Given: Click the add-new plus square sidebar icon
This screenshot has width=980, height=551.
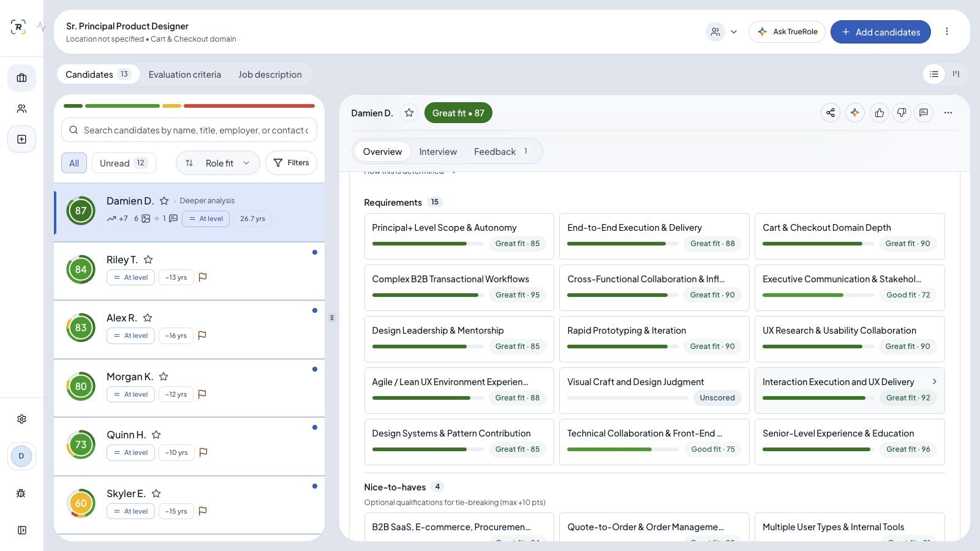Looking at the screenshot, I should point(21,139).
